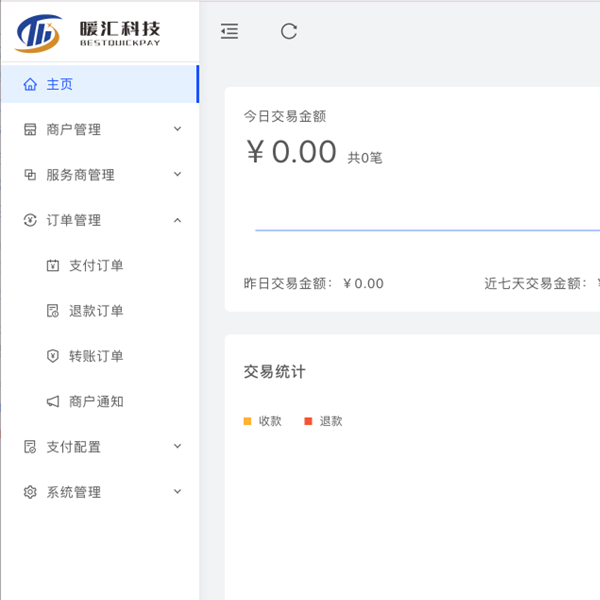Toggle the 收款 legend series
The width and height of the screenshot is (600, 600).
pos(263,421)
